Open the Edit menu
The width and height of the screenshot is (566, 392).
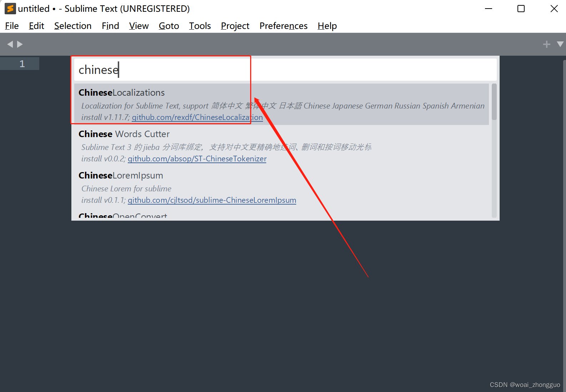coord(36,26)
